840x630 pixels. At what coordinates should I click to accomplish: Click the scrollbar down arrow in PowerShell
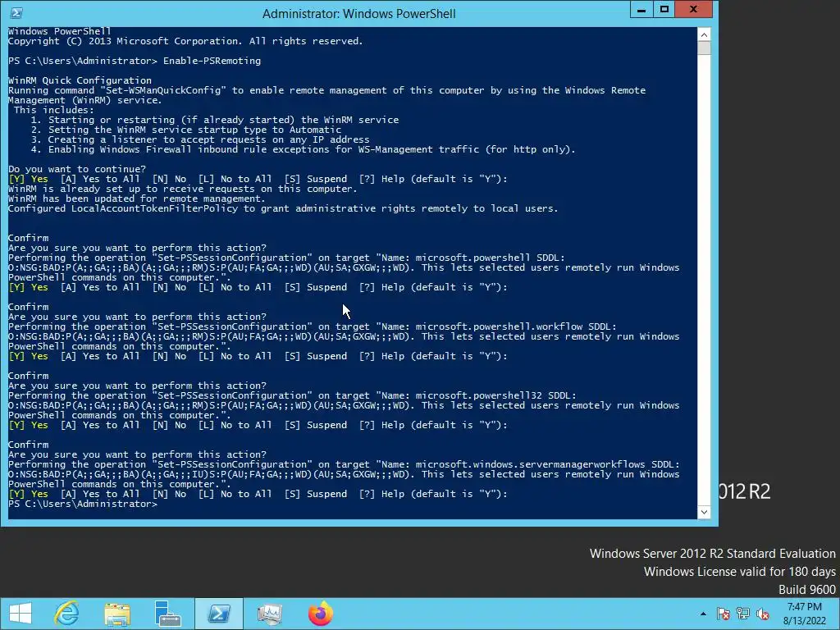[704, 512]
